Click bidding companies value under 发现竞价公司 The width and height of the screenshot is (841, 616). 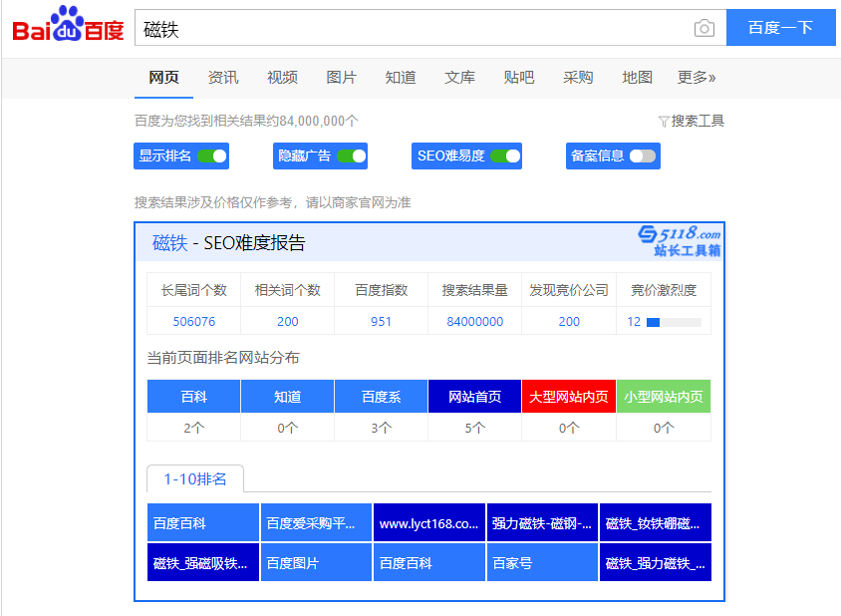click(x=569, y=321)
